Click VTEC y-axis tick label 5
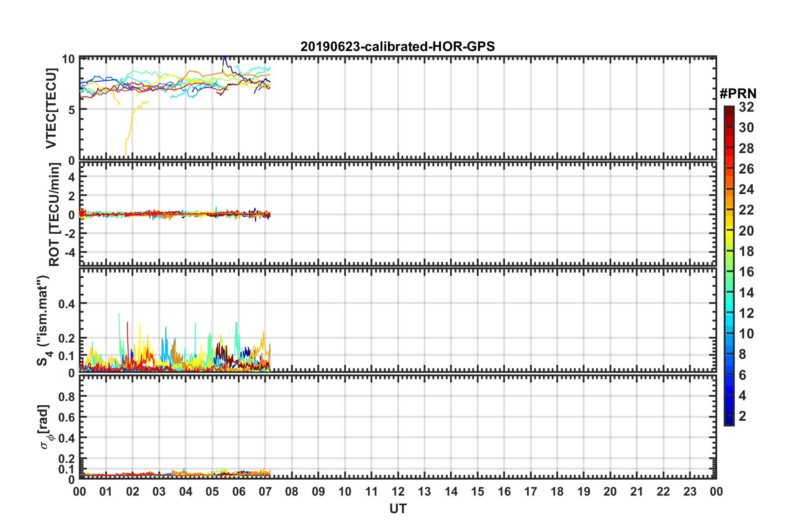Image resolution: width=796 pixels, height=532 pixels. tap(72, 110)
